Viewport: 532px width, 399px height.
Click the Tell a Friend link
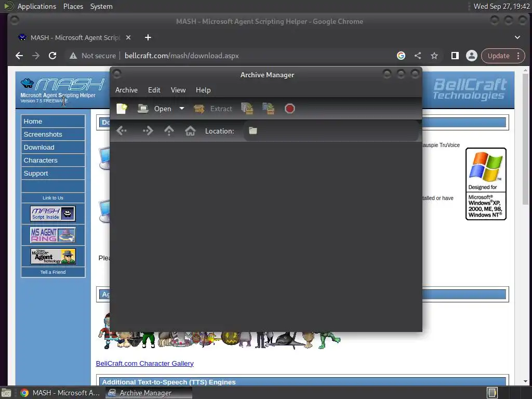[x=53, y=272]
